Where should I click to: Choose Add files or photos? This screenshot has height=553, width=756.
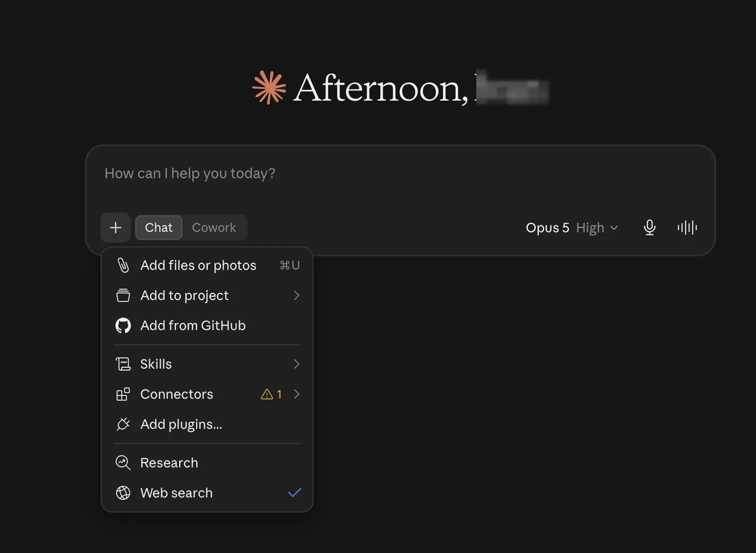click(x=207, y=265)
